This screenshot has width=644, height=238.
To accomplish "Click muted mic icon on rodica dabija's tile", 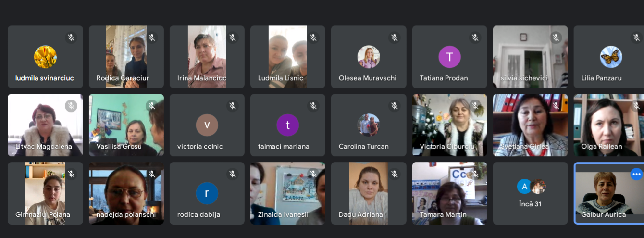I will pyautogui.click(x=233, y=174).
